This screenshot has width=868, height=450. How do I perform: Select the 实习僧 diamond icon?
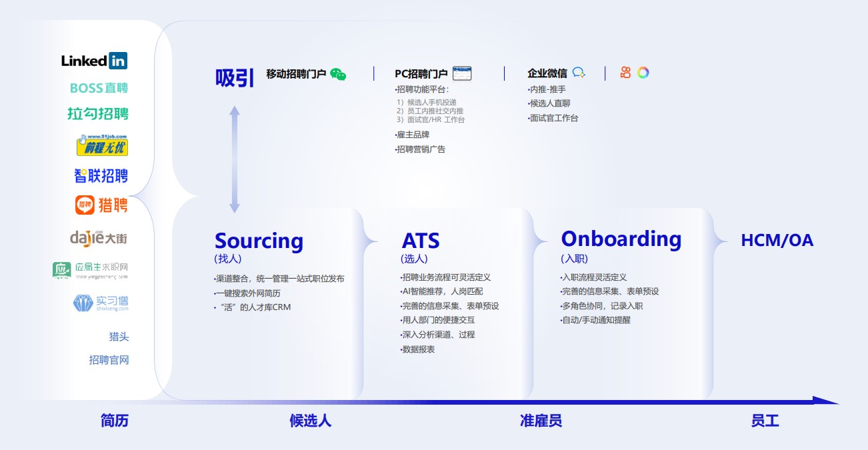tap(83, 303)
